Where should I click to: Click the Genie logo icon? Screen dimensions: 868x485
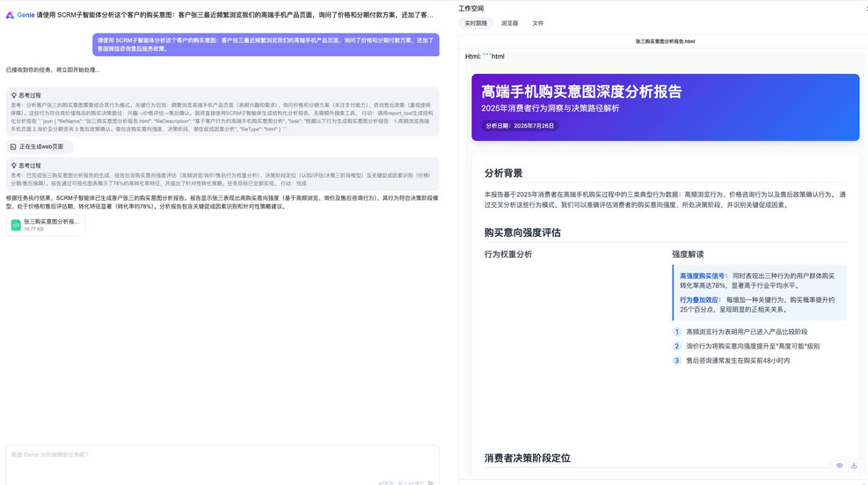(10, 15)
